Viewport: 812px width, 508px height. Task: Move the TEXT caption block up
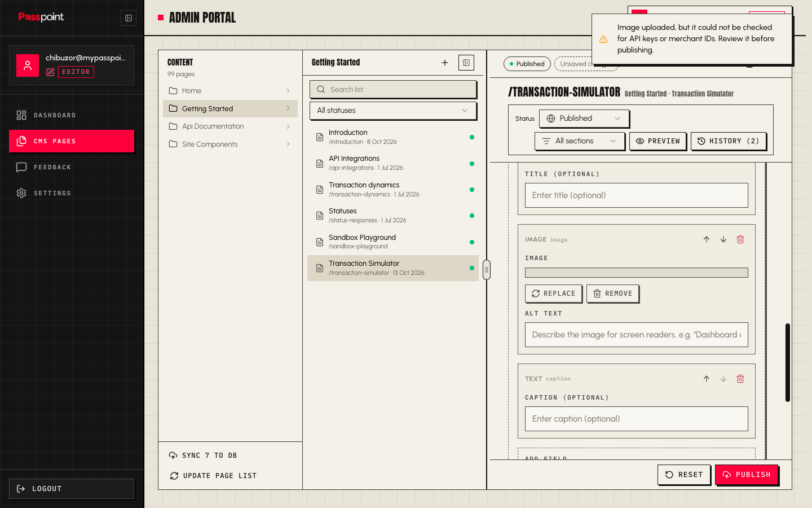click(x=707, y=379)
